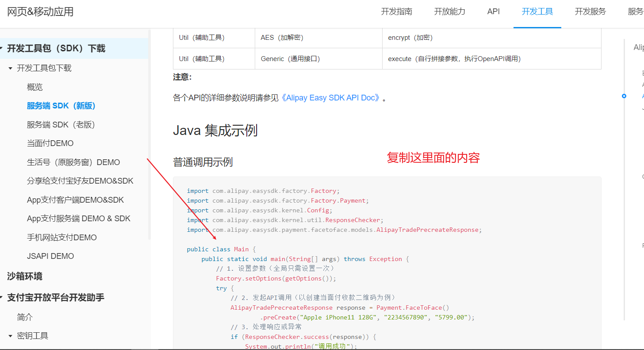The image size is (644, 350).
Task: Open 当面付DEMO in the sidebar
Action: 50,143
